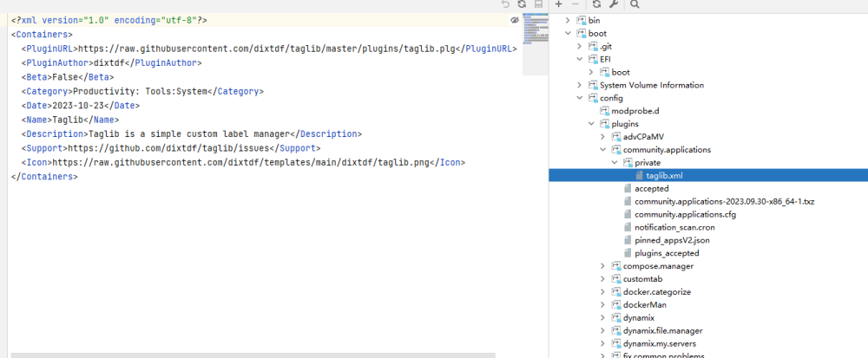Collapse the top-level boot folder
The image size is (868, 358).
click(568, 33)
